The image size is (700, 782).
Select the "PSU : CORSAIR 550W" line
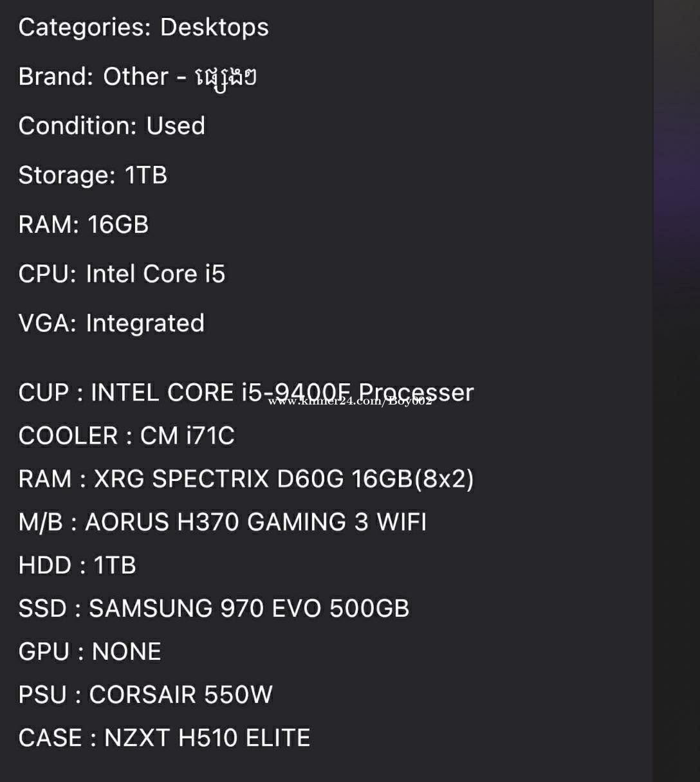point(145,695)
